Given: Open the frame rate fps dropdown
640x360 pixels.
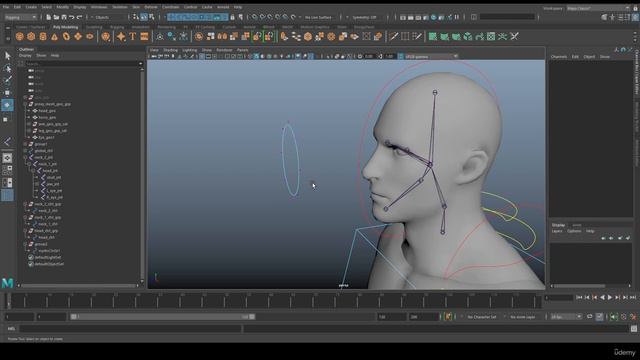Looking at the screenshot, I should 566,317.
